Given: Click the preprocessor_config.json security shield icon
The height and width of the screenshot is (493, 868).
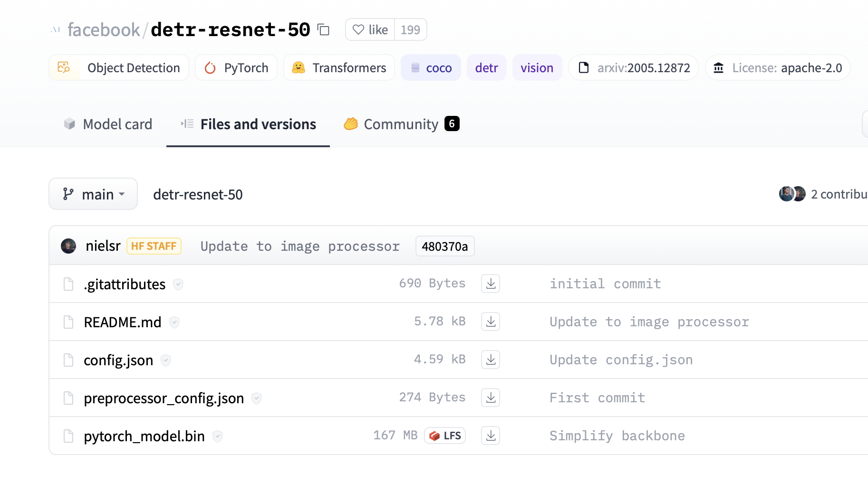Looking at the screenshot, I should (257, 398).
